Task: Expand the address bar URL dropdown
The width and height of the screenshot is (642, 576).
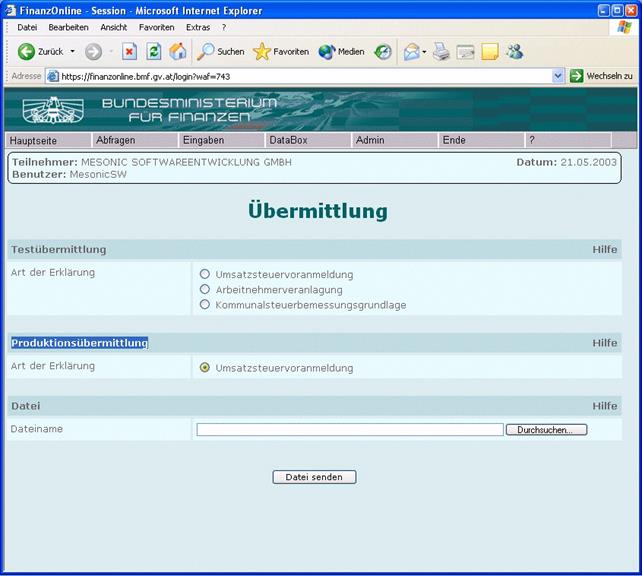Action: click(x=558, y=76)
